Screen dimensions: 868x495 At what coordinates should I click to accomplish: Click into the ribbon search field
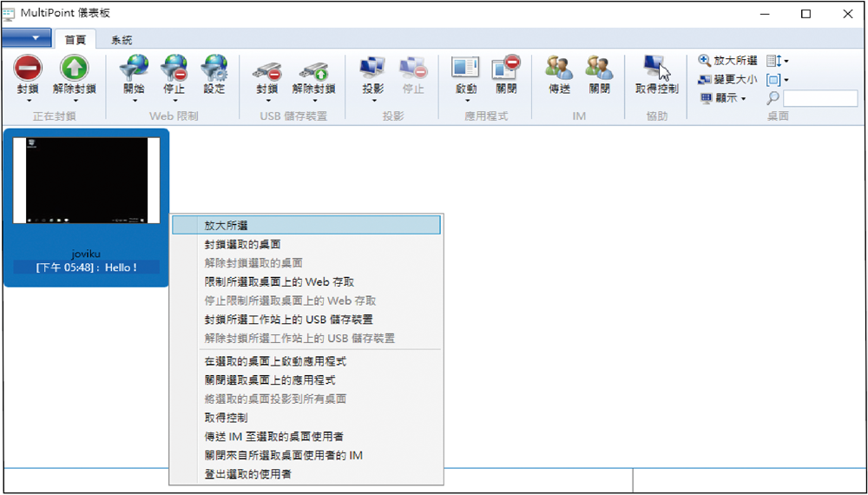pos(820,98)
